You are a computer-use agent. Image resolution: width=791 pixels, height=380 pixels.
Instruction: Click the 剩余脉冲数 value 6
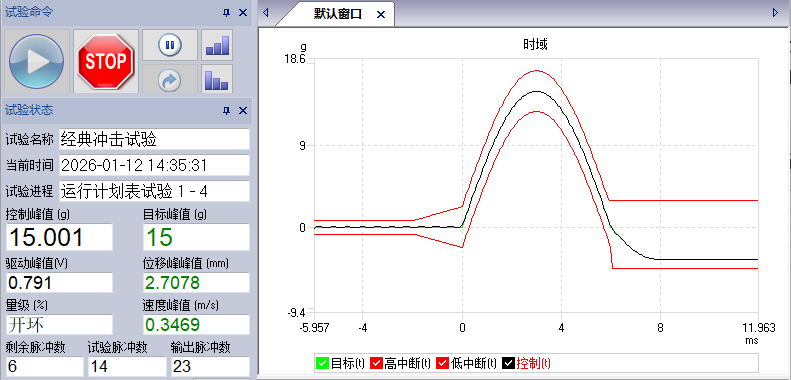coord(44,366)
